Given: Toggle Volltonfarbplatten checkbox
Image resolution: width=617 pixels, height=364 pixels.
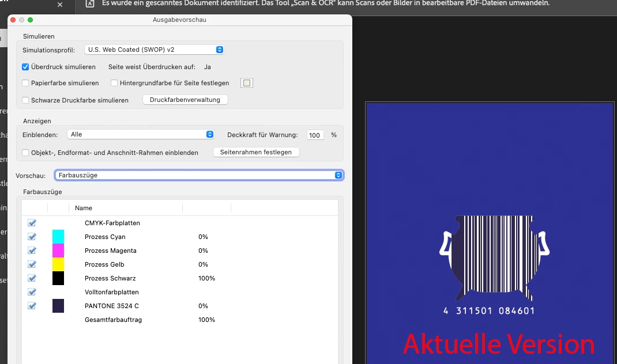Looking at the screenshot, I should point(32,291).
